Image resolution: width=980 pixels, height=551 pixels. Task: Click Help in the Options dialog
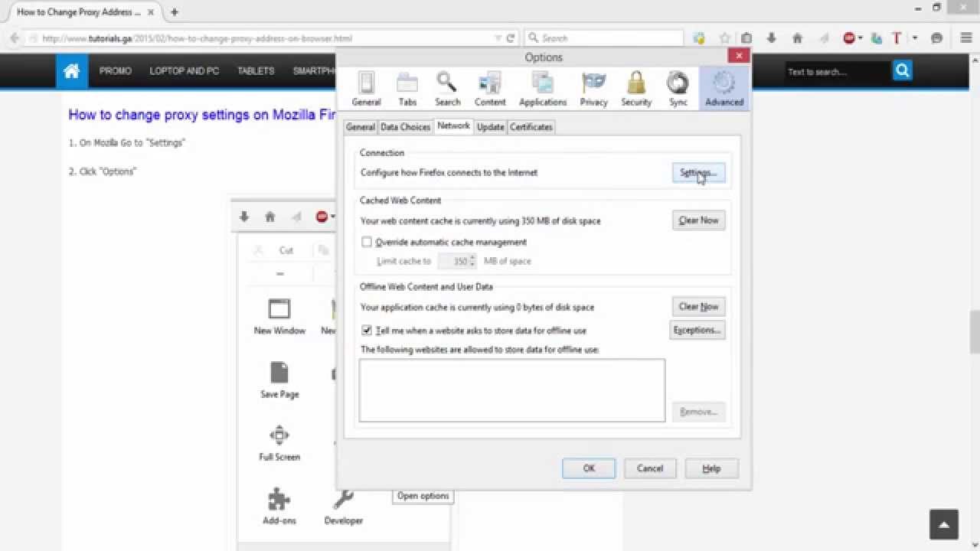click(x=711, y=468)
